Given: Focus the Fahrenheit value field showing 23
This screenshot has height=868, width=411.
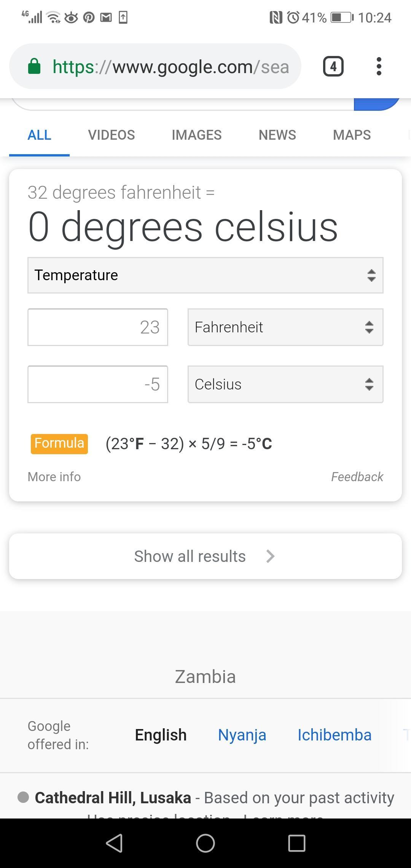Looking at the screenshot, I should click(98, 327).
